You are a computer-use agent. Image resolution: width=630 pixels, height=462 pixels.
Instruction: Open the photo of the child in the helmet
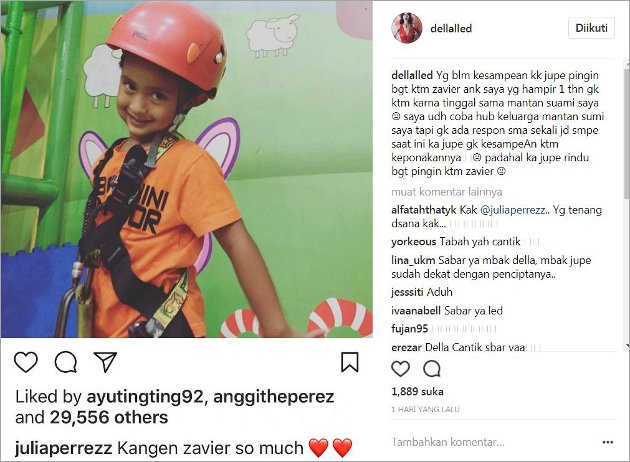click(x=187, y=169)
